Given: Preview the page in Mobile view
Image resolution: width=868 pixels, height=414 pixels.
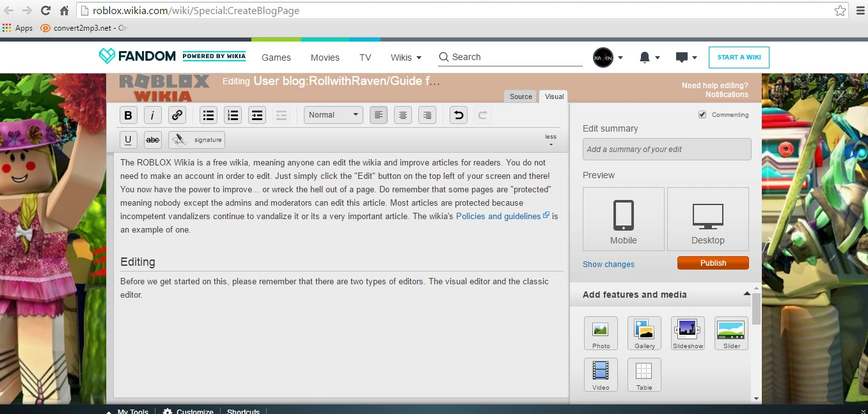Looking at the screenshot, I should click(624, 219).
